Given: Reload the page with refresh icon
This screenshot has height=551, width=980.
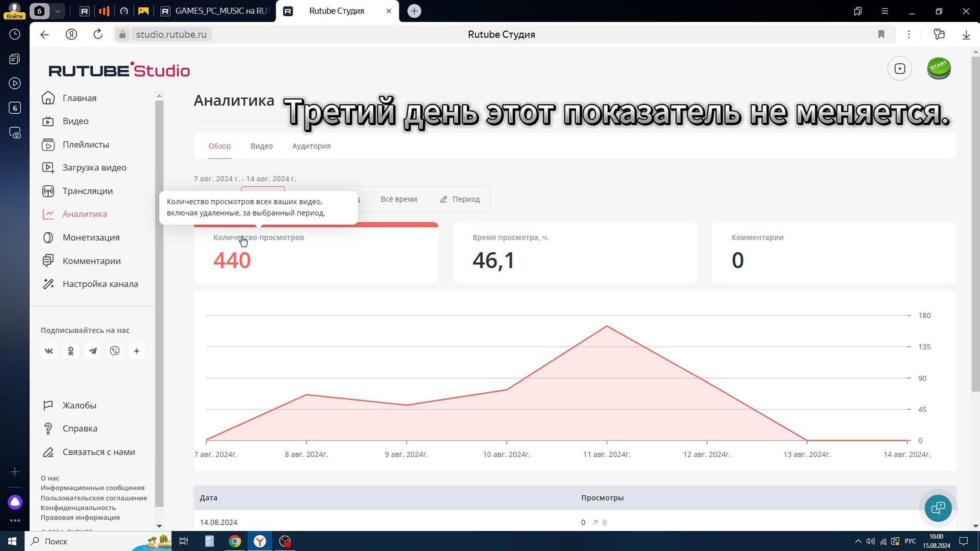Looking at the screenshot, I should (x=98, y=34).
